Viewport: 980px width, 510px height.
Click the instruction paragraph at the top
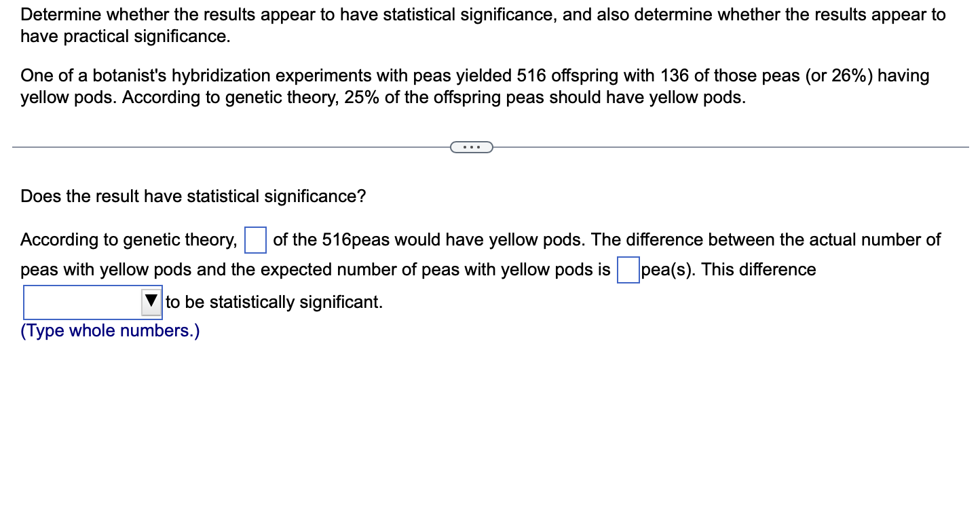pos(482,24)
